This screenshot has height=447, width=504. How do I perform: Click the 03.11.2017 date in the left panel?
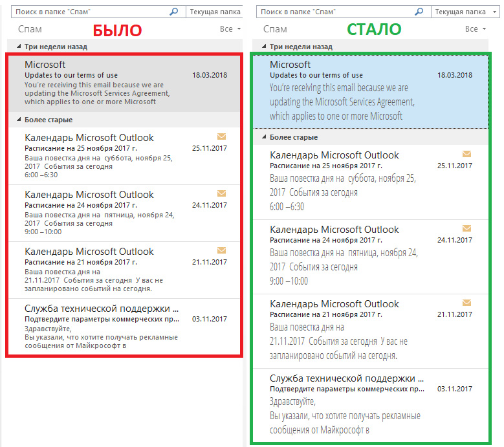point(210,319)
